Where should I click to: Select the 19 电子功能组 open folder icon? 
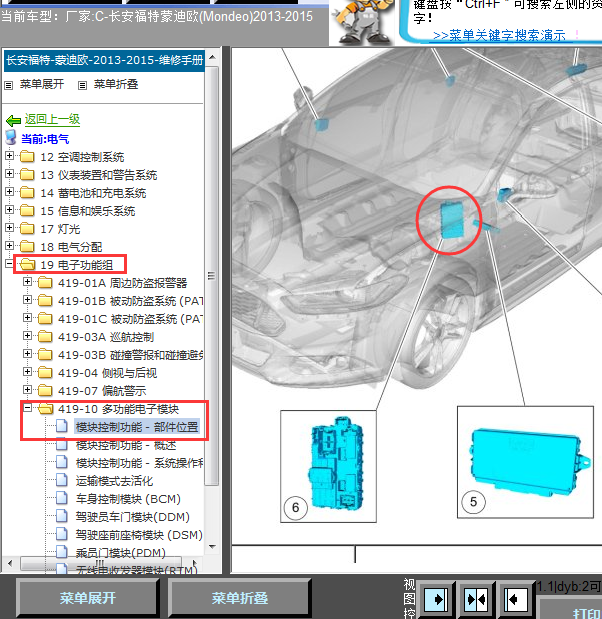[27, 264]
